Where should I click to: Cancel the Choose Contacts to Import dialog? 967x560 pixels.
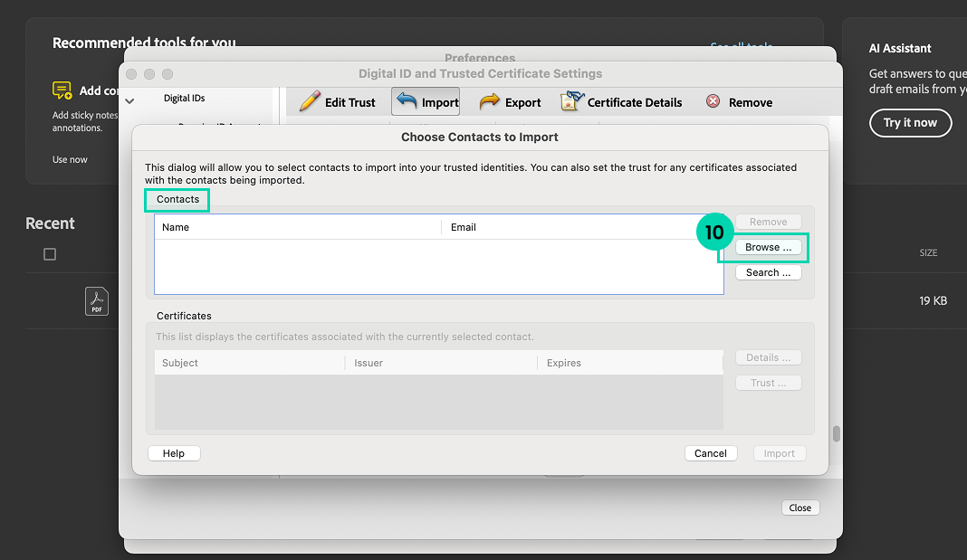[711, 453]
